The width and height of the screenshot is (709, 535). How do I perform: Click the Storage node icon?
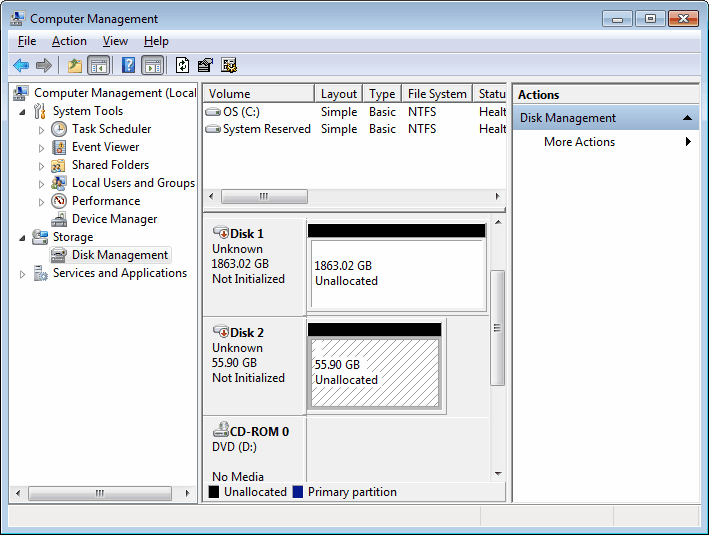coord(40,237)
